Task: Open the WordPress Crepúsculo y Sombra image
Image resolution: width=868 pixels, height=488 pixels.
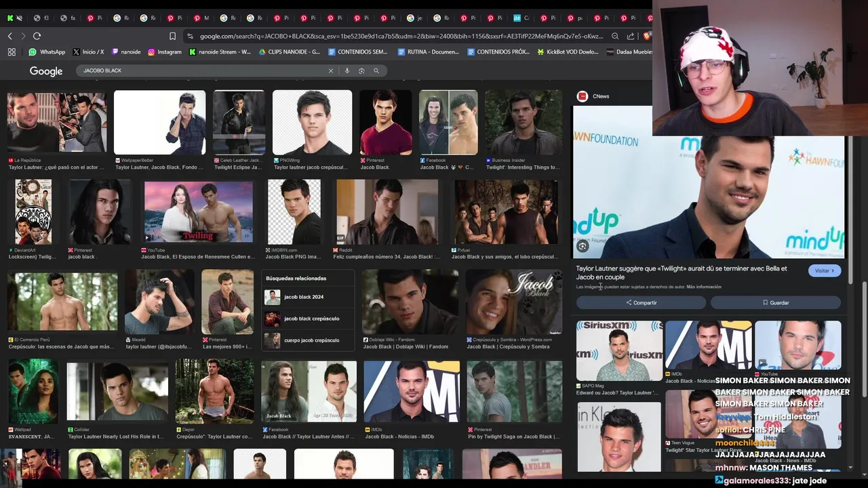Action: point(514,302)
